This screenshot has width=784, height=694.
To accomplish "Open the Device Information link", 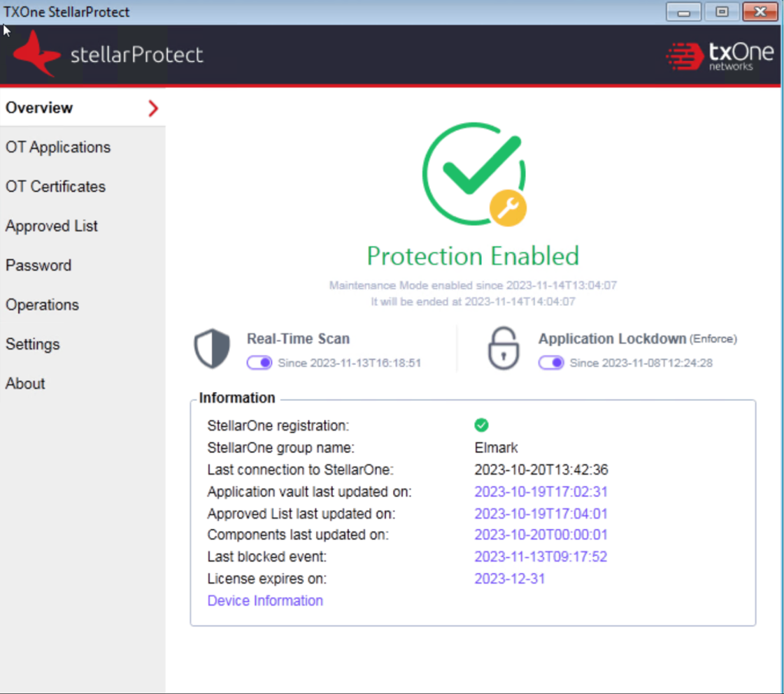I will (265, 600).
